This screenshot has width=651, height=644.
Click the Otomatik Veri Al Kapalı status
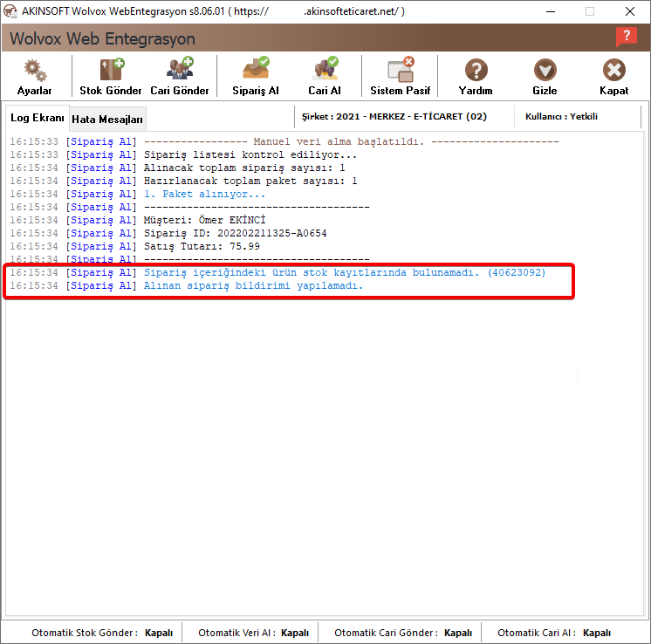tap(253, 633)
